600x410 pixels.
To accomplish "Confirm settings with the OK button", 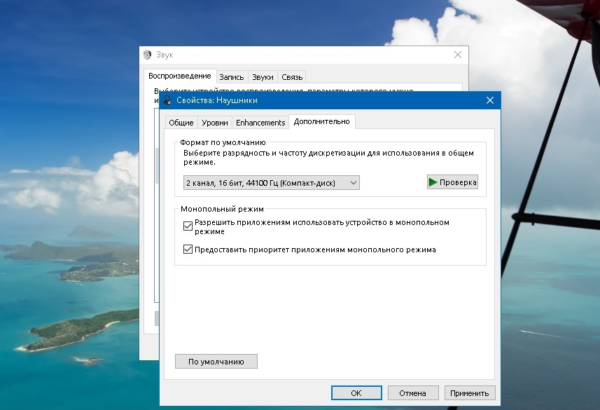I will point(356,393).
